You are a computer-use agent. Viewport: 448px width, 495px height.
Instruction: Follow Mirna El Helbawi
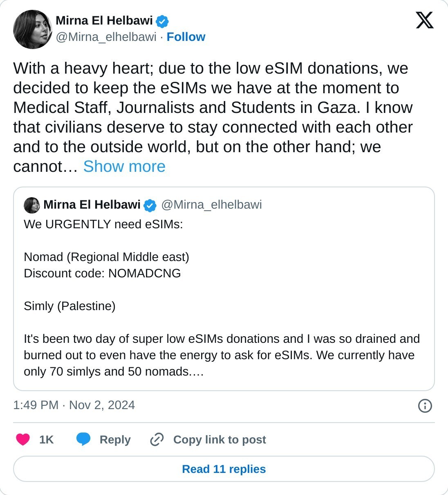[186, 37]
